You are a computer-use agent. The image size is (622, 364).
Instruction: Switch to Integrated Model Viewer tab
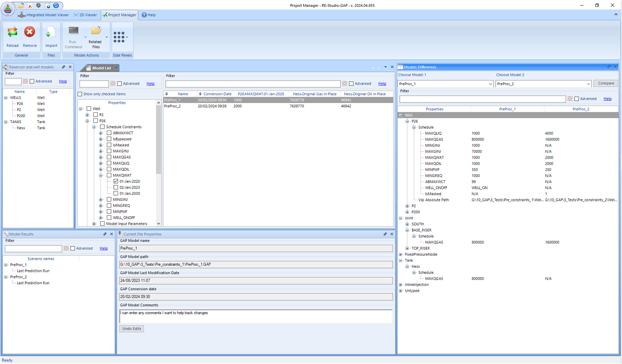(x=43, y=15)
